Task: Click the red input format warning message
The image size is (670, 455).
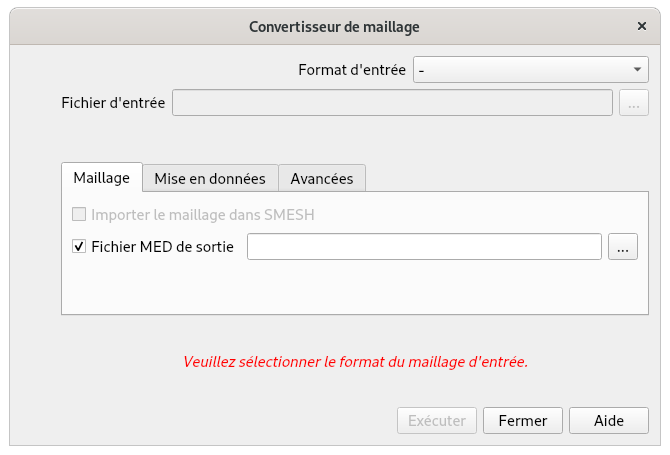Action: click(x=355, y=362)
